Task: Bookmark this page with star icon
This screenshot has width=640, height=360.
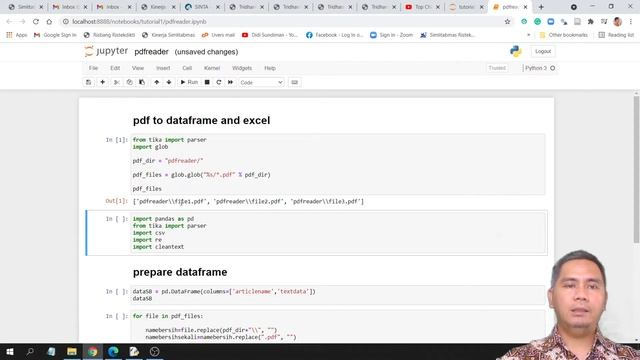Action: tap(507, 22)
